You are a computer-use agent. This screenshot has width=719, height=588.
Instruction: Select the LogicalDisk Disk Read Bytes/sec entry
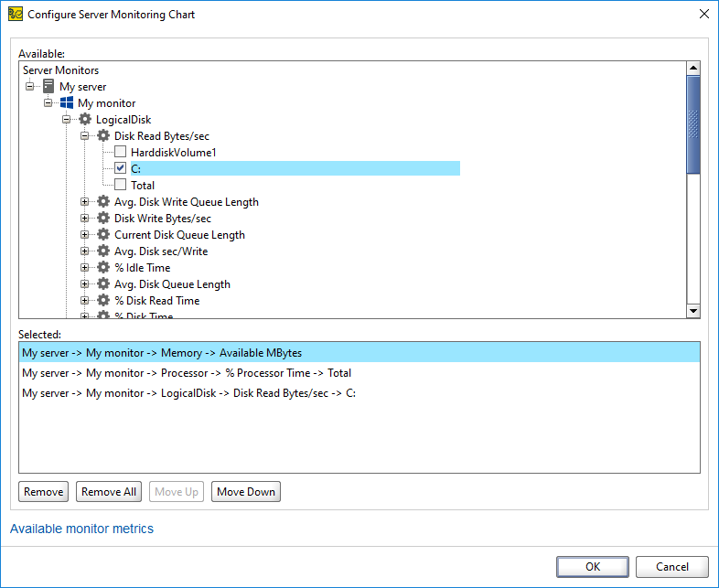pos(188,394)
